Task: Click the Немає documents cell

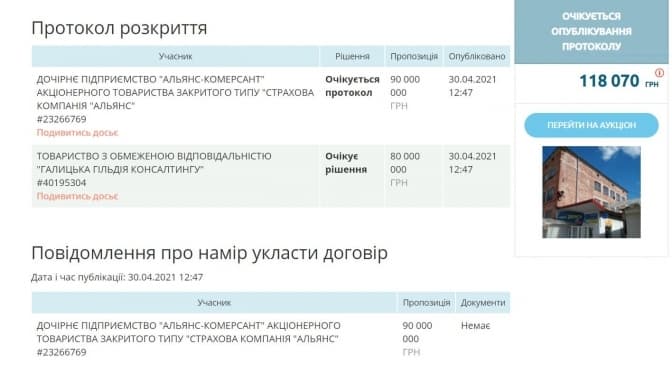Action: [475, 326]
